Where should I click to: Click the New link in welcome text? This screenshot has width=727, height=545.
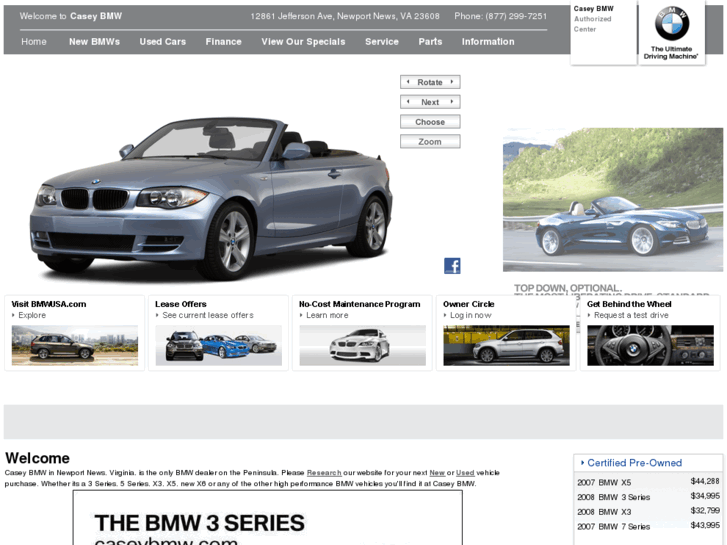[437, 473]
